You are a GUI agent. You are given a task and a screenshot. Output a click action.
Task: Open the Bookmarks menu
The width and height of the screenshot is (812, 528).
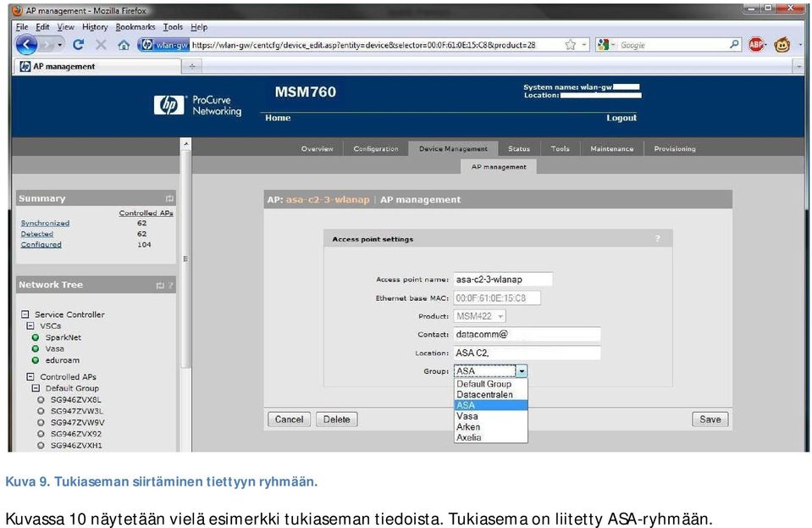pyautogui.click(x=135, y=27)
